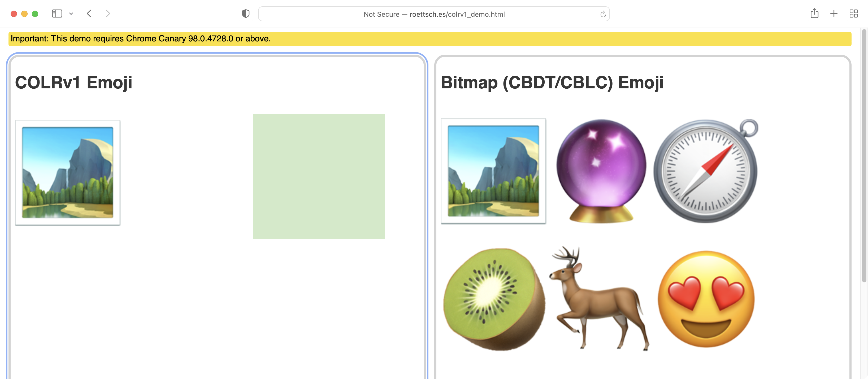Viewport: 868px width, 379px height.
Task: Show the tab overview grid
Action: coord(853,14)
